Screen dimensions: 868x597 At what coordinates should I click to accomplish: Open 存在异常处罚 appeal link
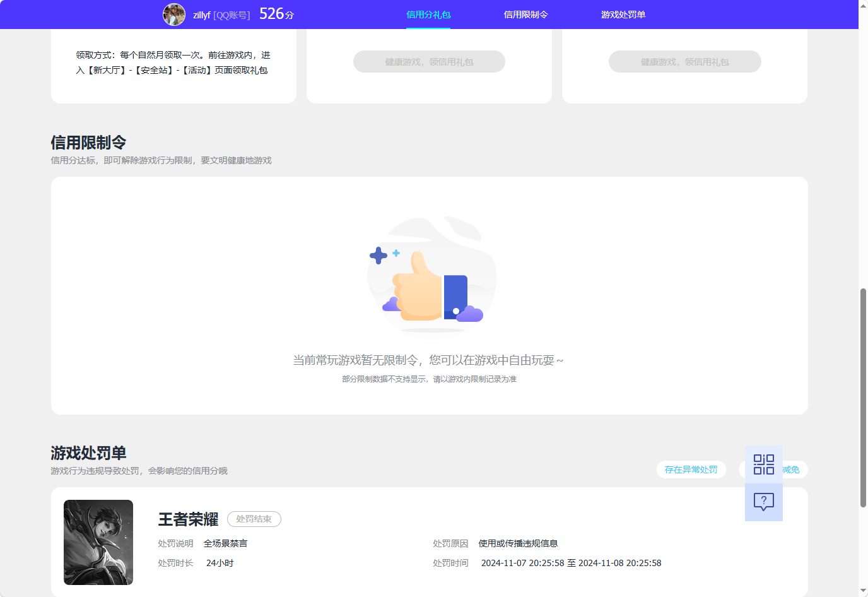point(691,470)
